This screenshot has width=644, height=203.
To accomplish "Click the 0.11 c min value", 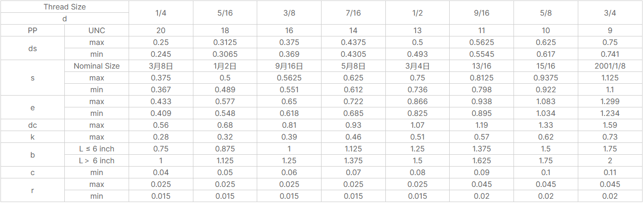I will coord(610,172).
